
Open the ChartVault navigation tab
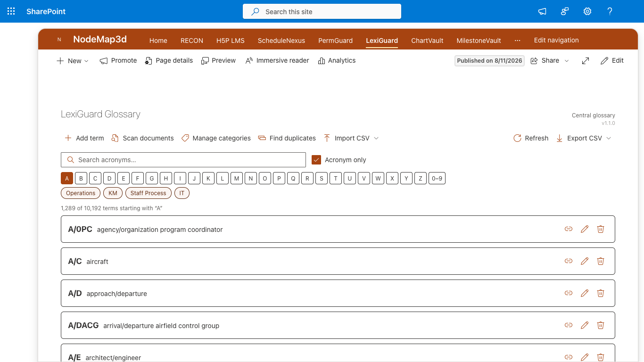[x=427, y=41]
